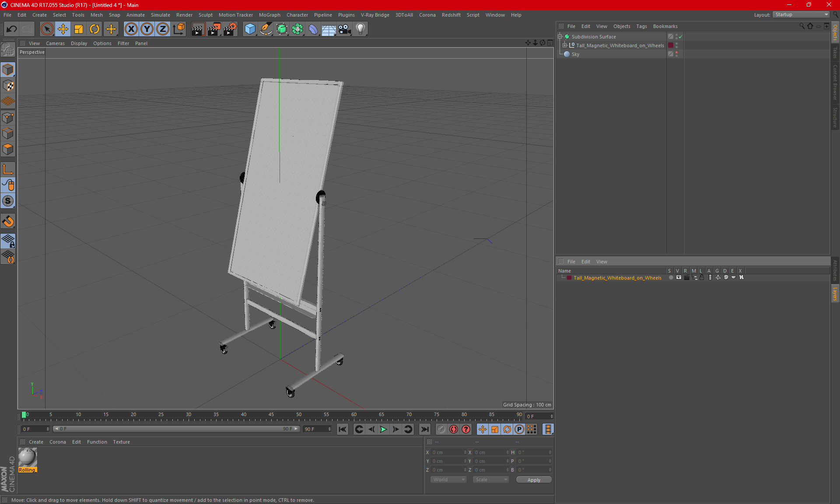Click whiteboard object layer color swatch
Image resolution: width=840 pixels, height=504 pixels.
(x=670, y=45)
